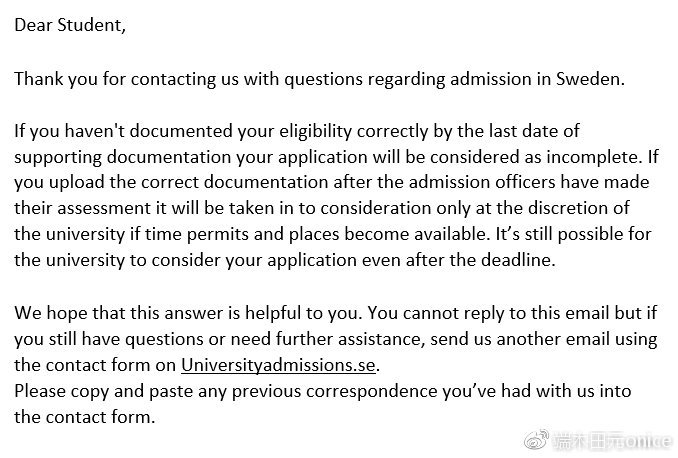Screen dimensions: 678x458
Task: Click the word 'assessment' in the email body
Action: pos(104,208)
